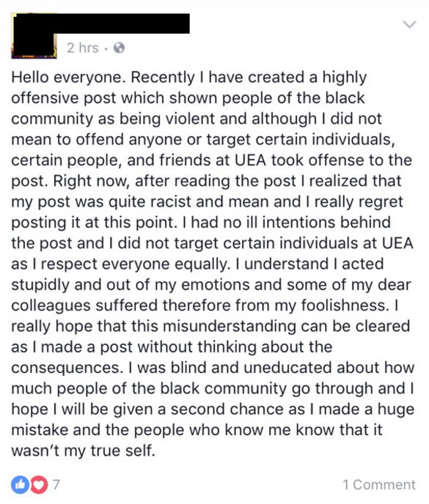Click the word "consequences." in the post
This screenshot has width=429, height=504.
point(67,368)
